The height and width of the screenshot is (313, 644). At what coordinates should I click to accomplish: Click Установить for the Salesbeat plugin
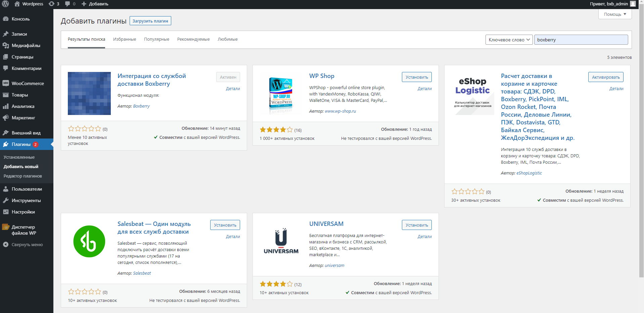pos(225,225)
